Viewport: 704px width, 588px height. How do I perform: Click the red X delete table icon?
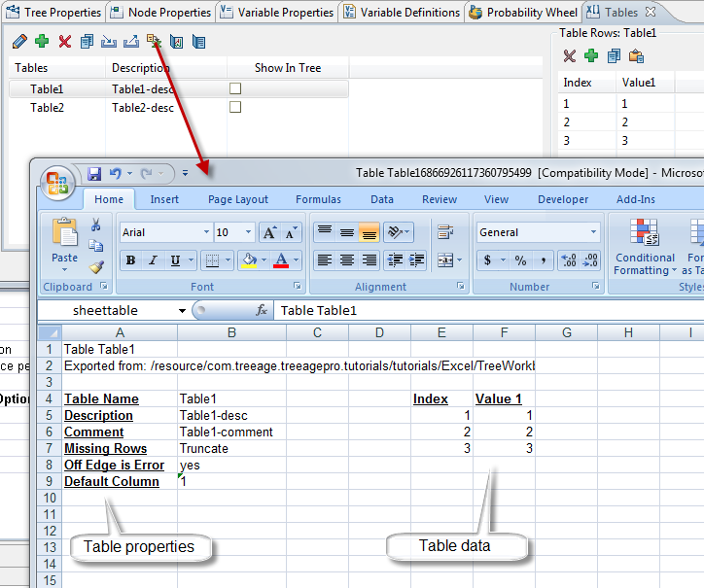tap(64, 42)
